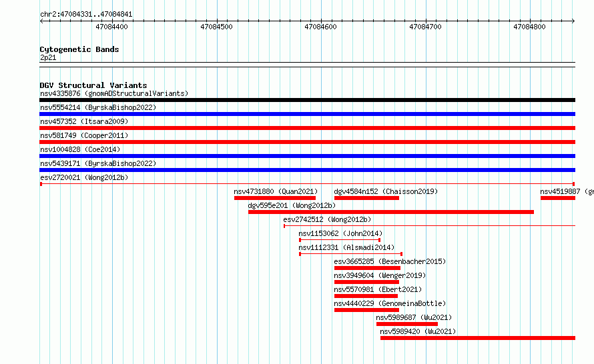Open nsv1153062 (John2014) label

point(340,233)
